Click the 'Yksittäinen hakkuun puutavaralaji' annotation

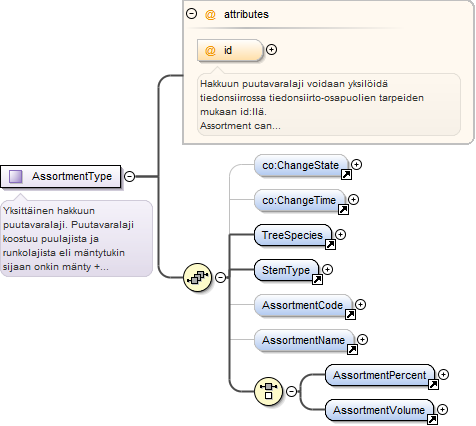click(x=77, y=239)
